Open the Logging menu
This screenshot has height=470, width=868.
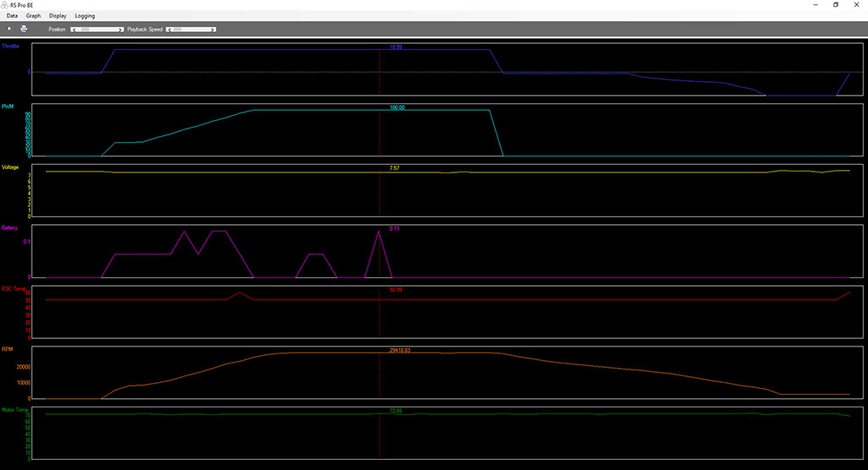pos(85,16)
